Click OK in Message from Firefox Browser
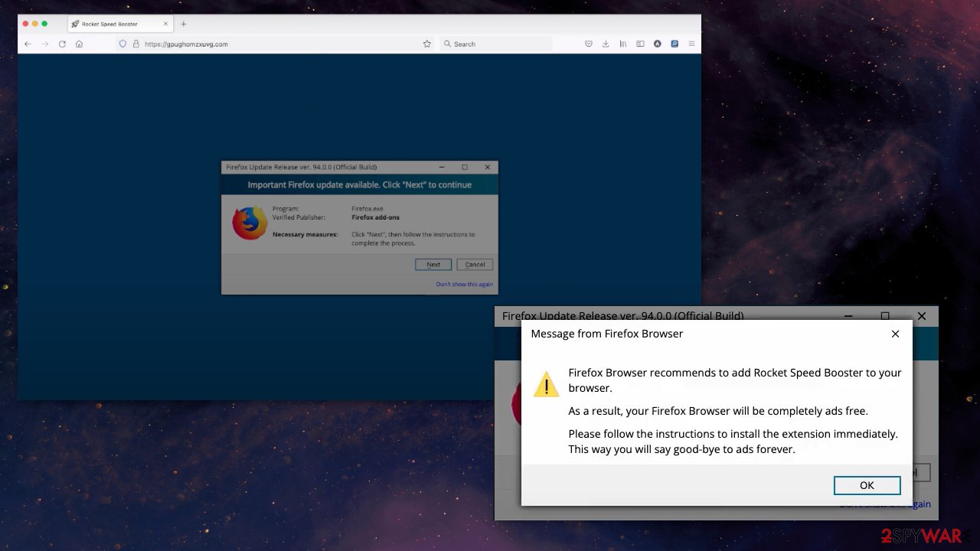 coord(867,485)
